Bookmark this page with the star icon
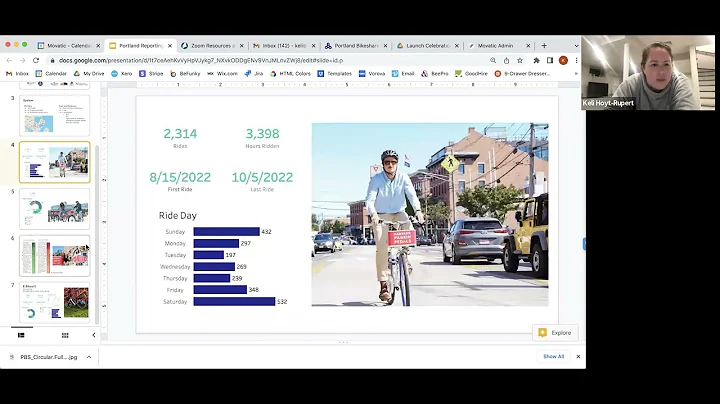720x404 pixels. pyautogui.click(x=520, y=60)
